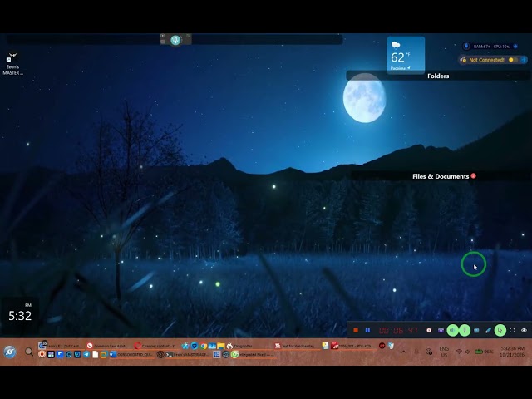The image size is (532, 399).
Task: Click the red round power icon on taskbar
Action: (382, 346)
